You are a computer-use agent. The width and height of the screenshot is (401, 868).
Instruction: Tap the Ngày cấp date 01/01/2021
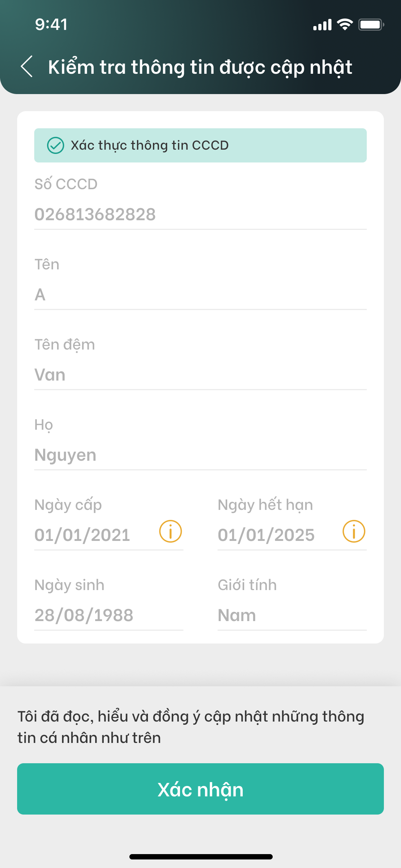(82, 535)
